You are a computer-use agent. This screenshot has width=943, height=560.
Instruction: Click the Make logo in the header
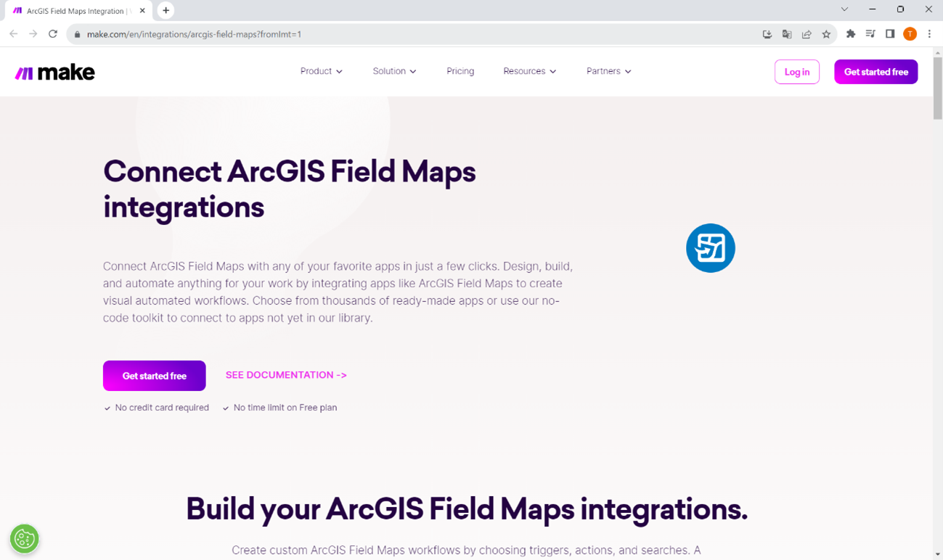click(55, 72)
